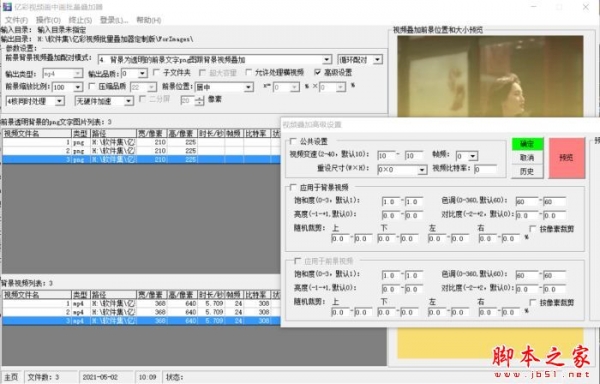Open the 重设尺寸 0×0 dropdown
Viewport: 600px width, 384px height.
point(422,169)
